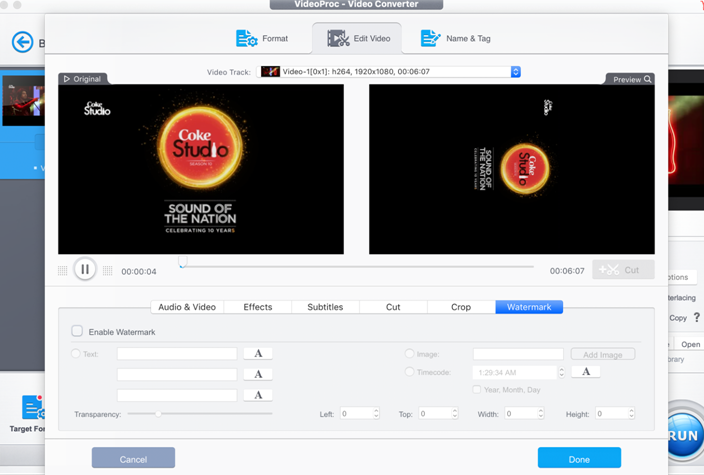Switch to the Crop tab
704x475 pixels.
point(461,307)
